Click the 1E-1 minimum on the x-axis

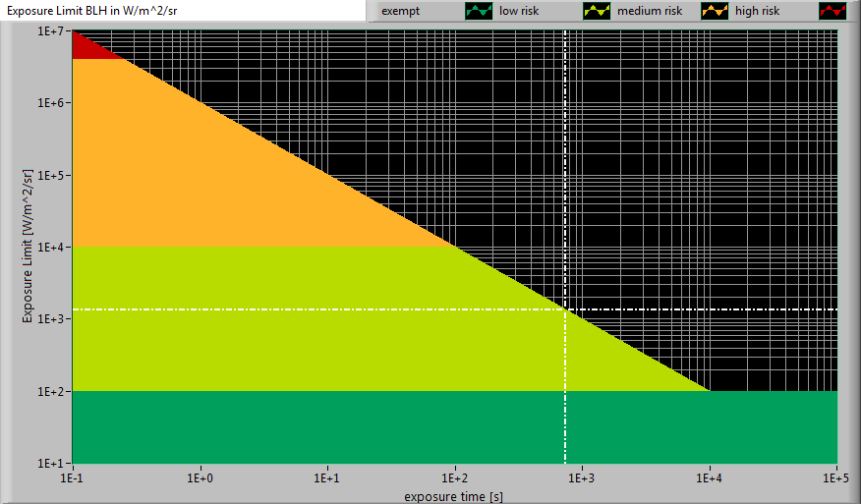(x=72, y=476)
